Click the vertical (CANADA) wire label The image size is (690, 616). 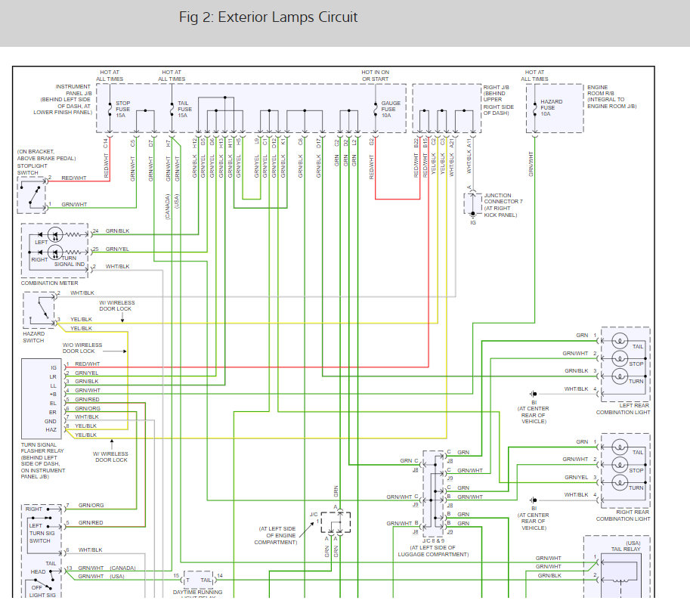(x=168, y=207)
